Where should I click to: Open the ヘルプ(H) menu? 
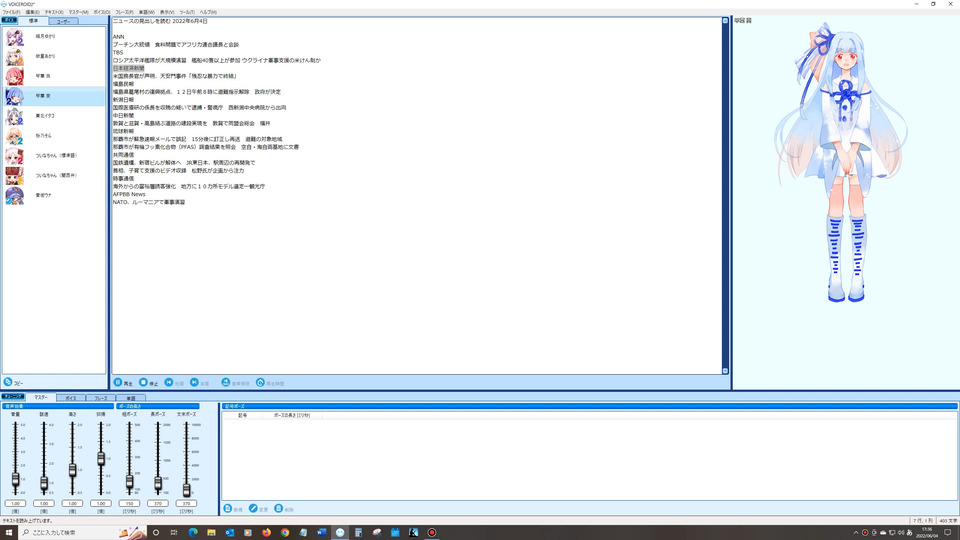click(208, 12)
